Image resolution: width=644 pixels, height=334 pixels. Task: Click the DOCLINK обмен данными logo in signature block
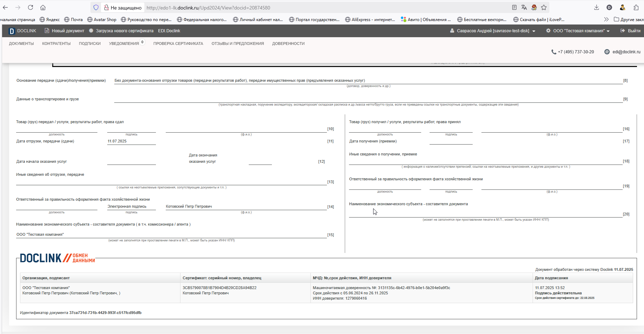click(x=57, y=258)
